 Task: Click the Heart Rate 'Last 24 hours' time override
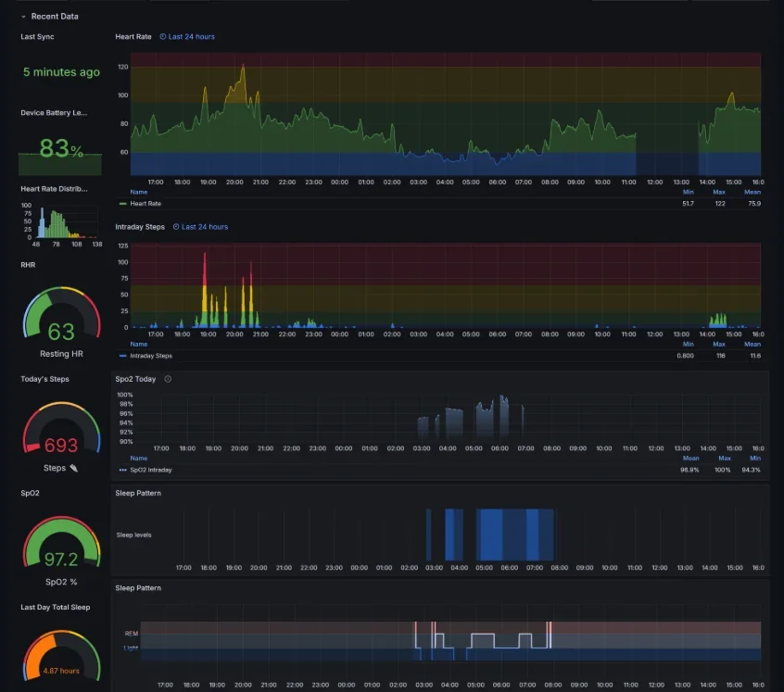[187, 37]
